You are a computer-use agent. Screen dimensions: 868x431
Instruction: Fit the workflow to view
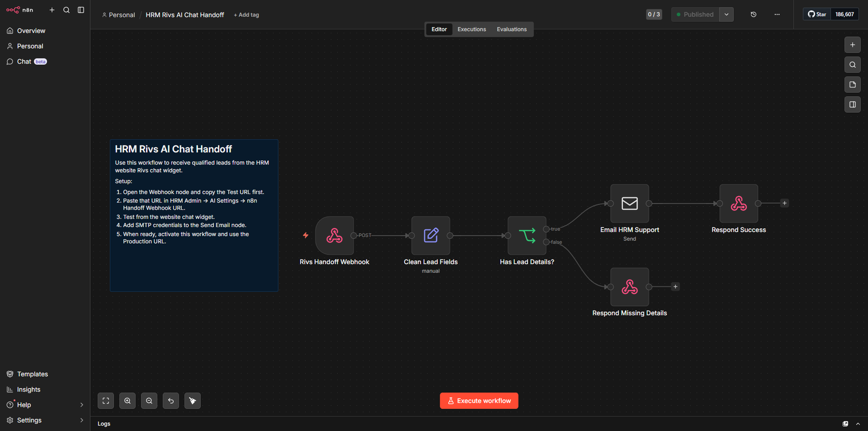pyautogui.click(x=106, y=401)
